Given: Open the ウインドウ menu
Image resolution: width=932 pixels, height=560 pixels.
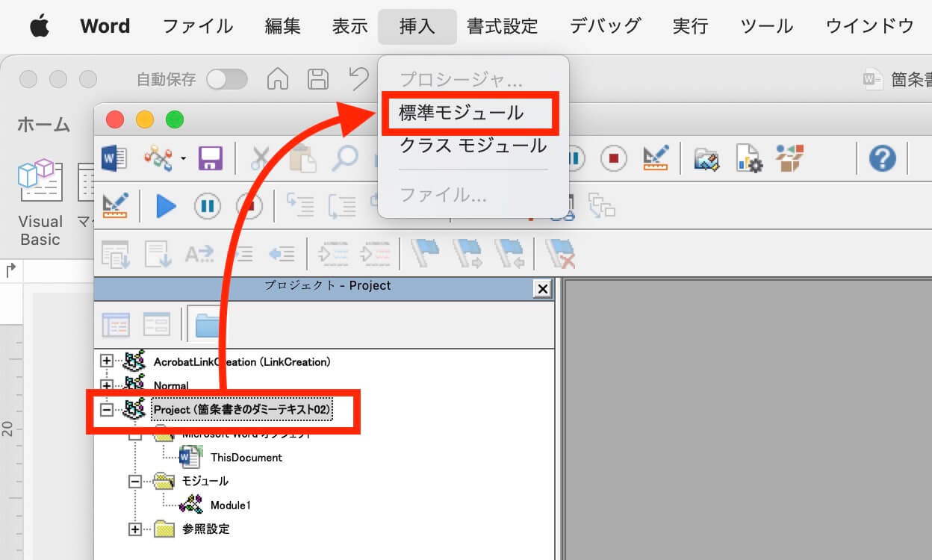Looking at the screenshot, I should [x=870, y=27].
